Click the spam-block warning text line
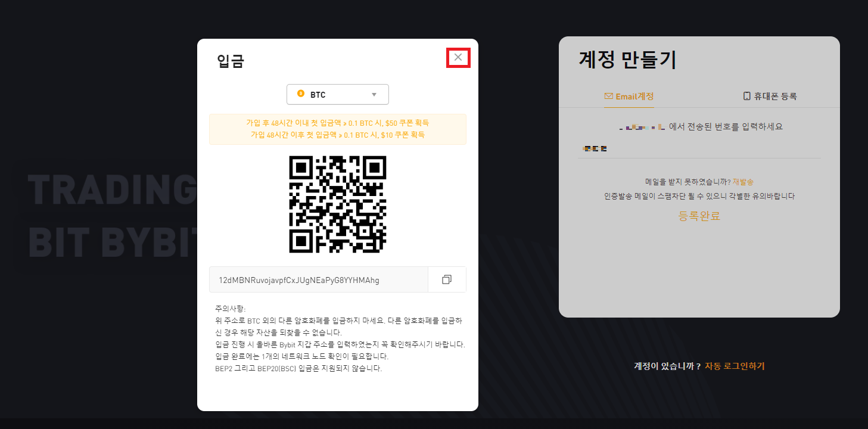Viewport: 868px width, 429px height. coord(699,196)
